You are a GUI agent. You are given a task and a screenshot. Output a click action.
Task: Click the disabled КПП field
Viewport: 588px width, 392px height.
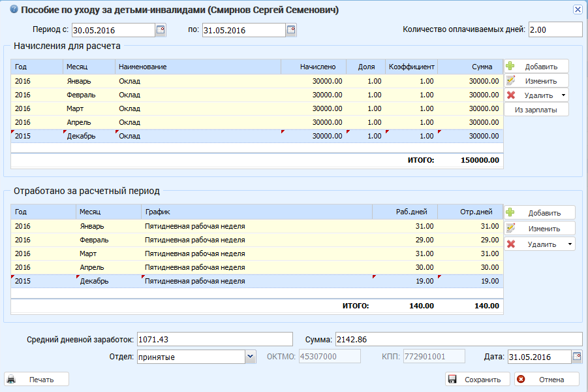[x=434, y=356]
